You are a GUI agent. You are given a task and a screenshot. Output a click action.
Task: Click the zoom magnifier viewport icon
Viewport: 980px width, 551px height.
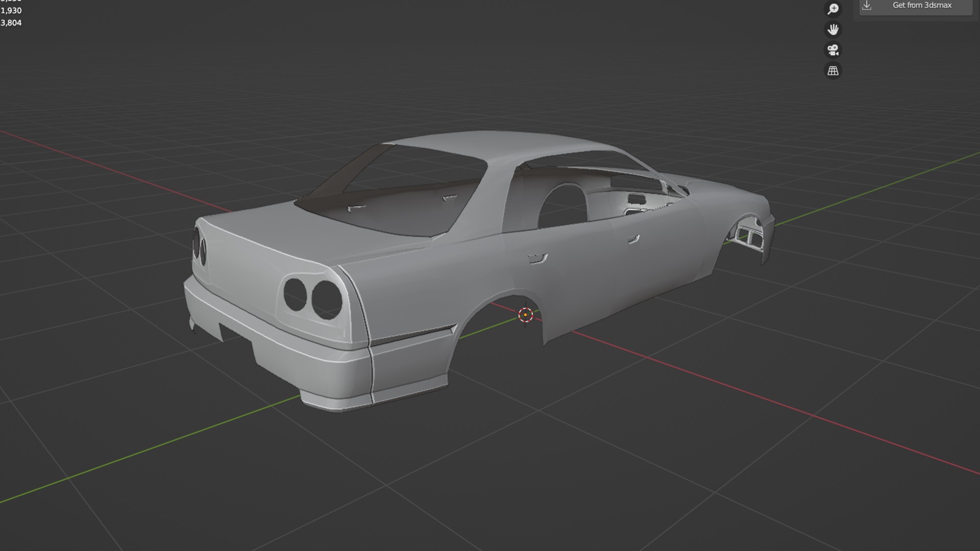pyautogui.click(x=833, y=9)
